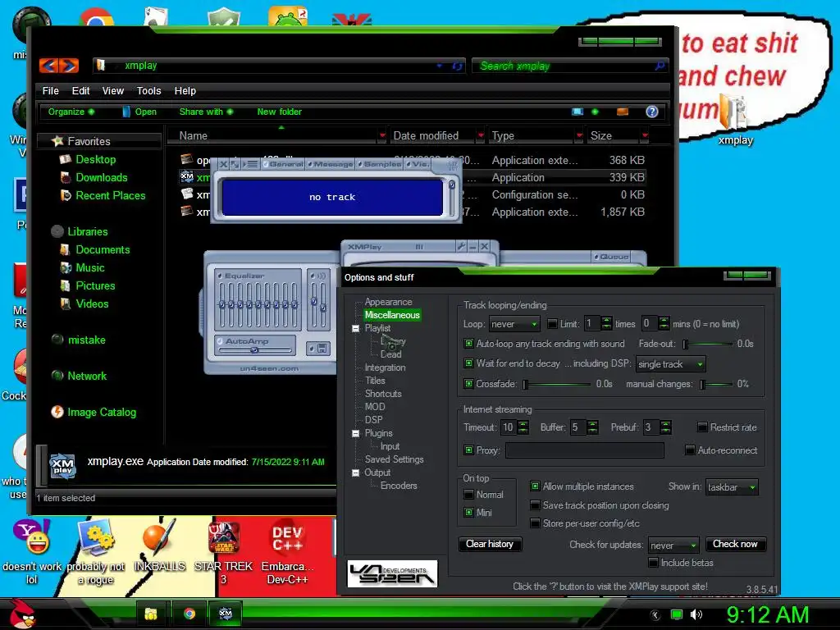840x630 pixels.
Task: Click New folder in explorer toolbar
Action: point(279,112)
